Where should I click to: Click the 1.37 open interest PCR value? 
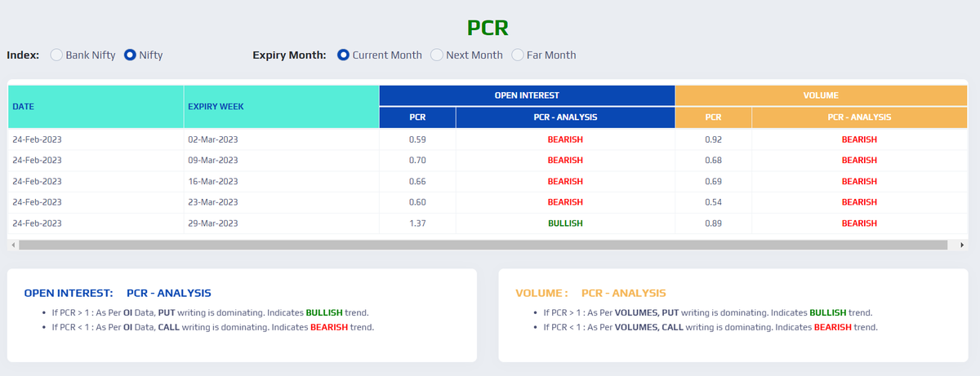point(417,223)
